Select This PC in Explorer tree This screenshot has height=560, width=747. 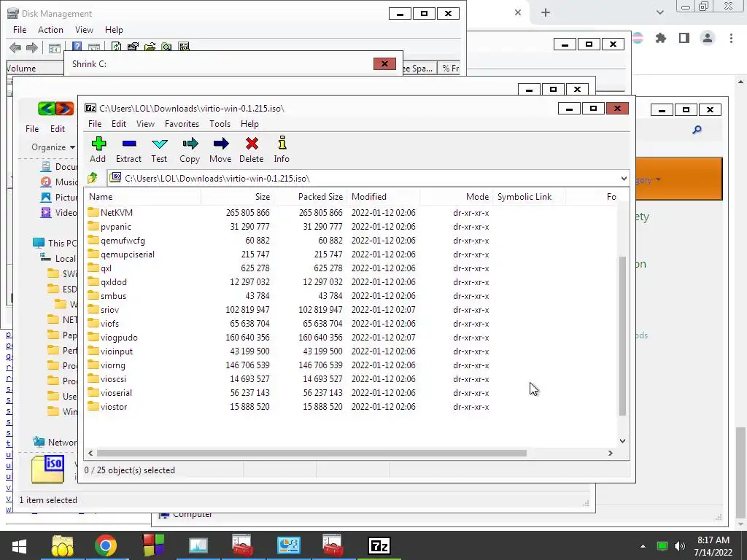coord(54,243)
